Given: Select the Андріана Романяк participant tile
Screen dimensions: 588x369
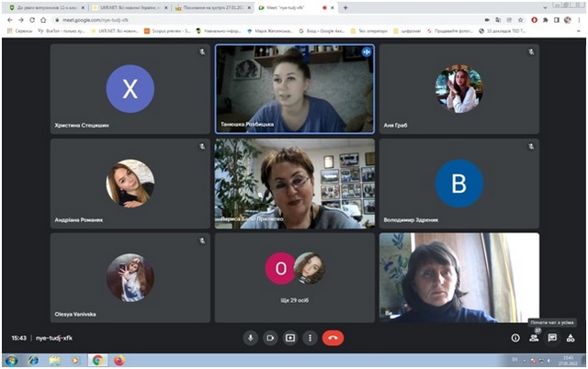Looking at the screenshot, I should point(130,184).
